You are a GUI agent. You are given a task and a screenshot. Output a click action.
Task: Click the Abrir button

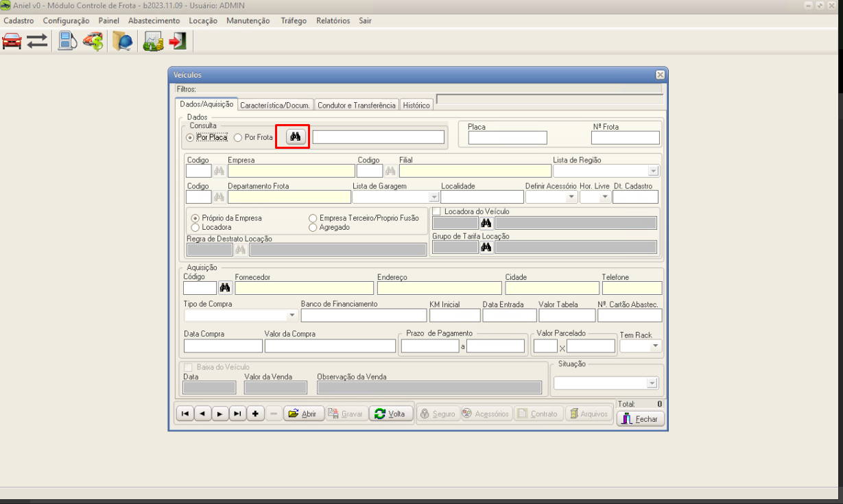pos(302,414)
